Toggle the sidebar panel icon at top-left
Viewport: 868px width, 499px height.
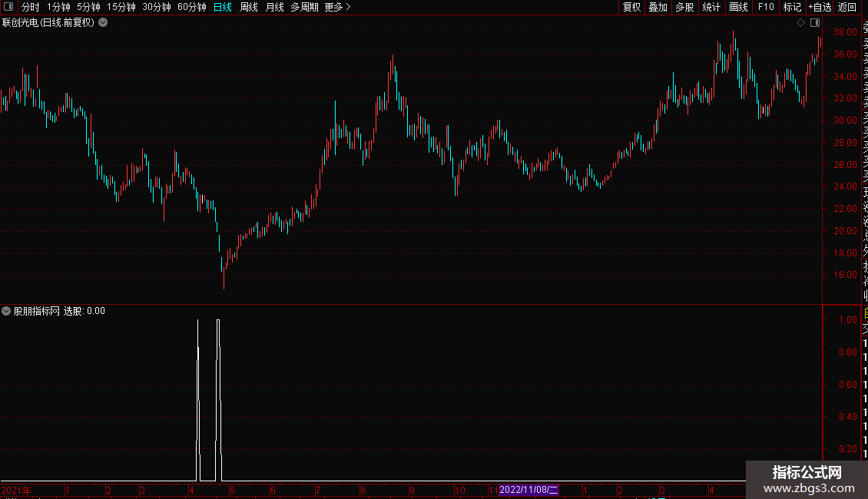click(8, 7)
